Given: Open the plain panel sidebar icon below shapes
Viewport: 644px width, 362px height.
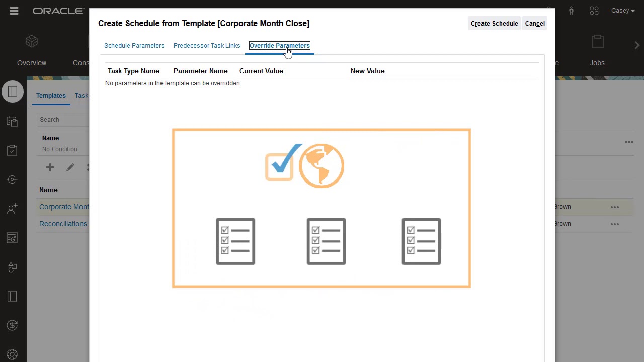Looking at the screenshot, I should [x=13, y=296].
